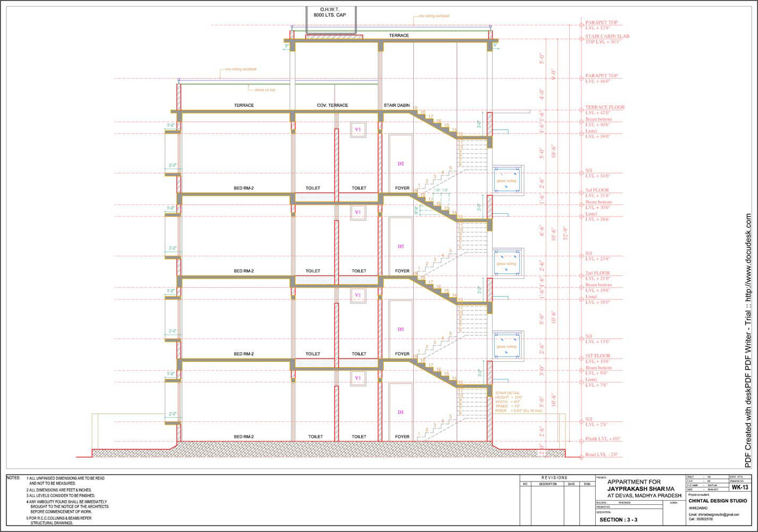
Task: Expand the REVISIONS table header
Action: (553, 478)
